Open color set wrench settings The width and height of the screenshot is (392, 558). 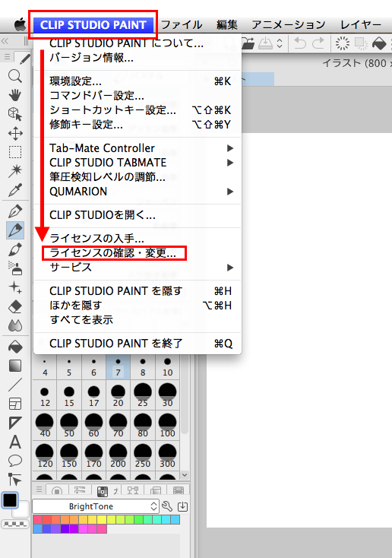coord(168,506)
